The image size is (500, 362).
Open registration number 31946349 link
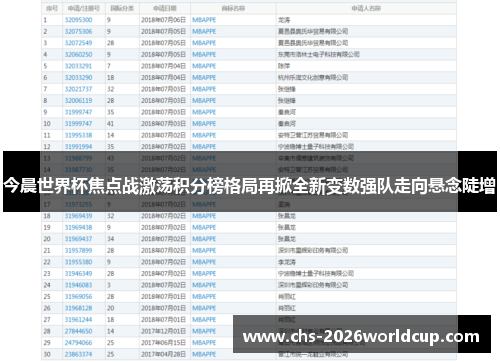tap(78, 274)
